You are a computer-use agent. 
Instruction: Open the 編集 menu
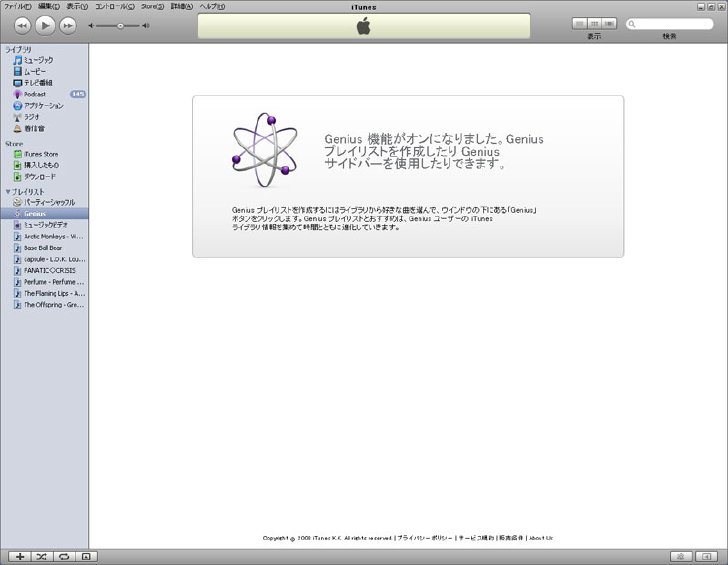[49, 6]
